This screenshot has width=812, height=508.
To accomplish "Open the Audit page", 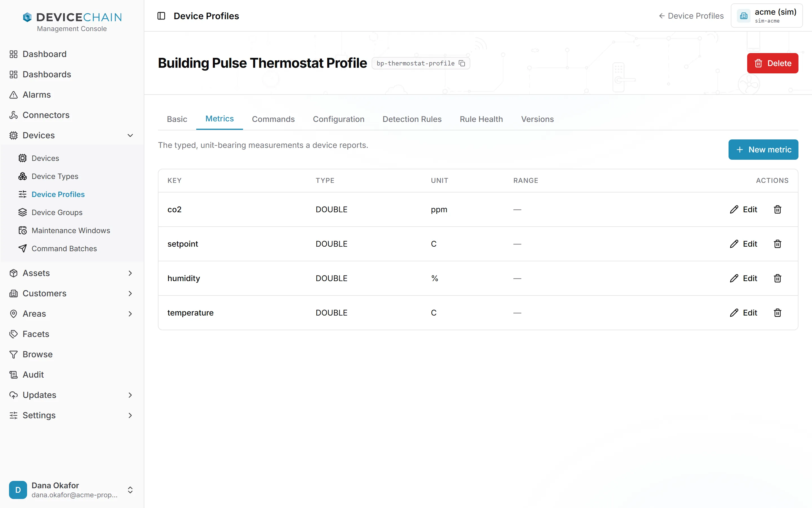I will point(72,374).
